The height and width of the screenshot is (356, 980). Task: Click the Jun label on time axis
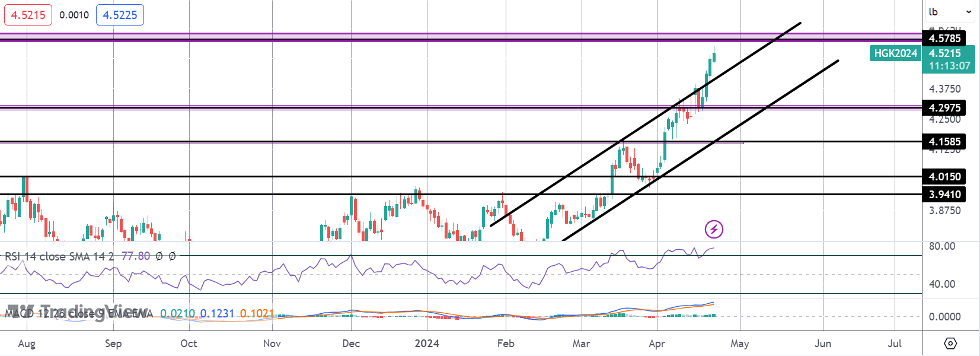[x=823, y=344]
